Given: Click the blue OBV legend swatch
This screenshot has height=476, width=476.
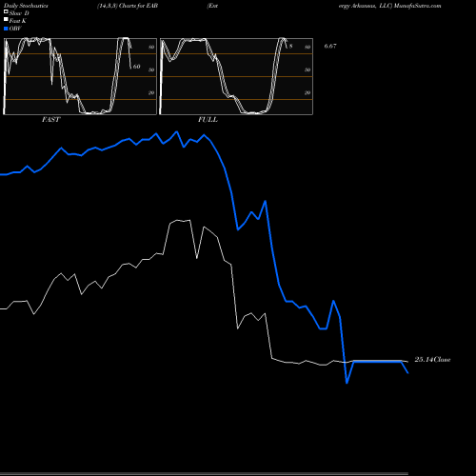Looking at the screenshot, I should coord(6,29).
